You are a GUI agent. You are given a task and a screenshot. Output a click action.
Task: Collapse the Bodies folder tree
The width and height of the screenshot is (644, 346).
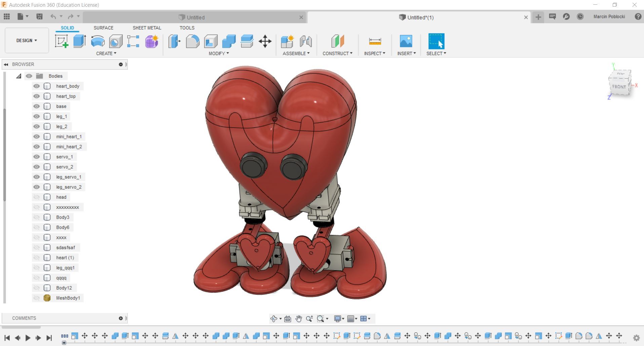click(19, 76)
